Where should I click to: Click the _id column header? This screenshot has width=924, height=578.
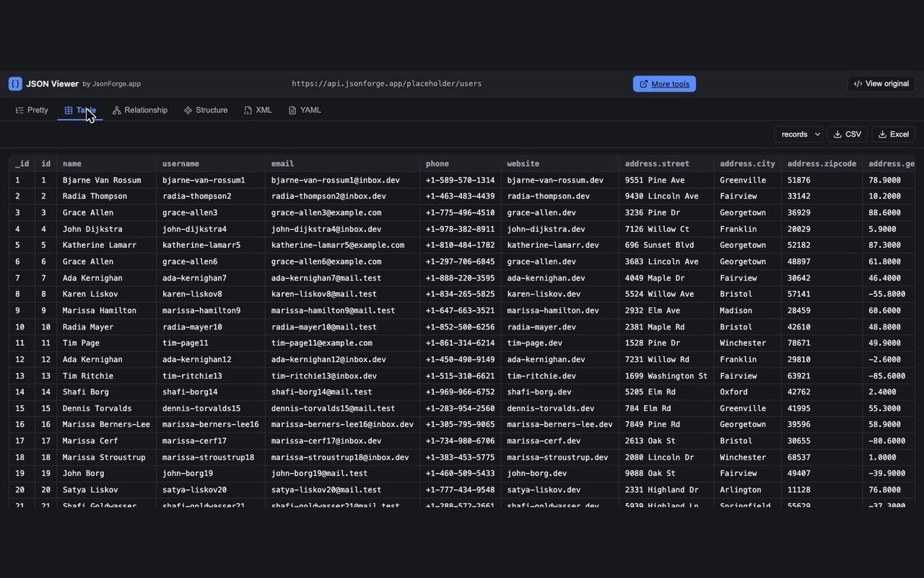22,164
